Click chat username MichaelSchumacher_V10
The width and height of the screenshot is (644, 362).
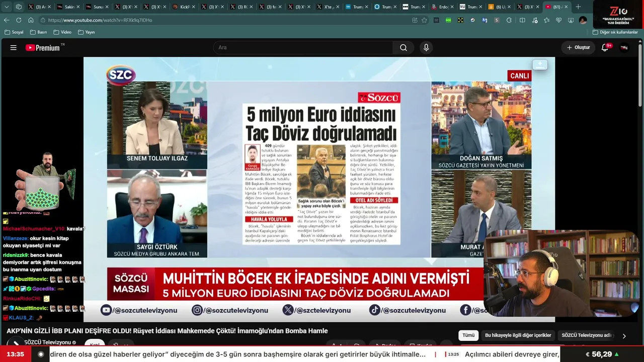[34, 229]
